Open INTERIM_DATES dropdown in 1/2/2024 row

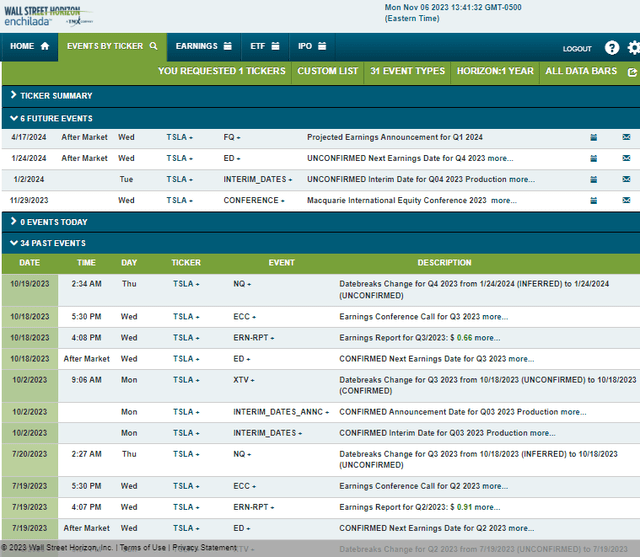(x=258, y=180)
